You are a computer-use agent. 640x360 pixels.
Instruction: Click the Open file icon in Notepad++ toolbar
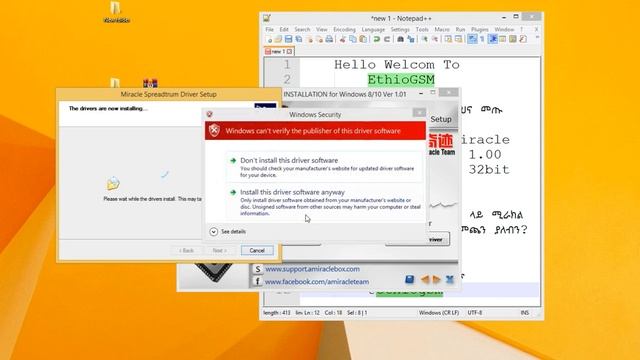278,39
